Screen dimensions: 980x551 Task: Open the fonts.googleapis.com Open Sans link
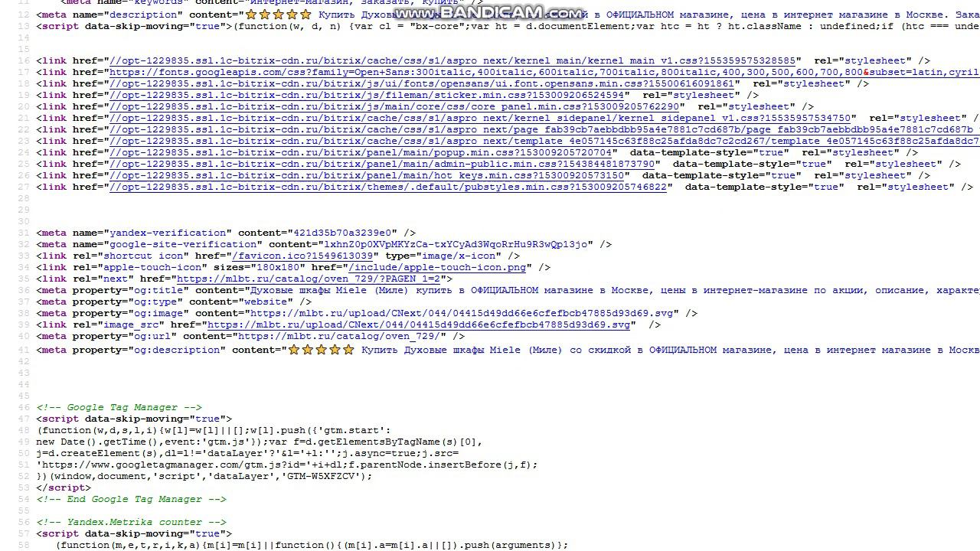544,72
